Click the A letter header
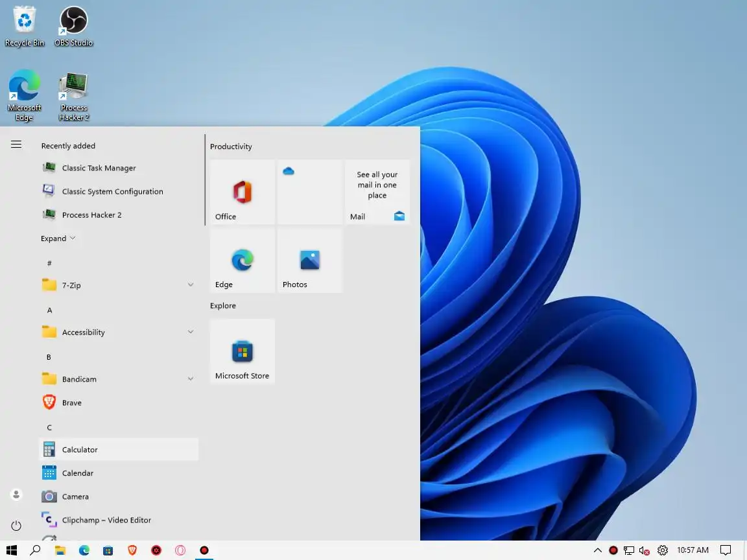Image resolution: width=747 pixels, height=560 pixels. pos(49,310)
